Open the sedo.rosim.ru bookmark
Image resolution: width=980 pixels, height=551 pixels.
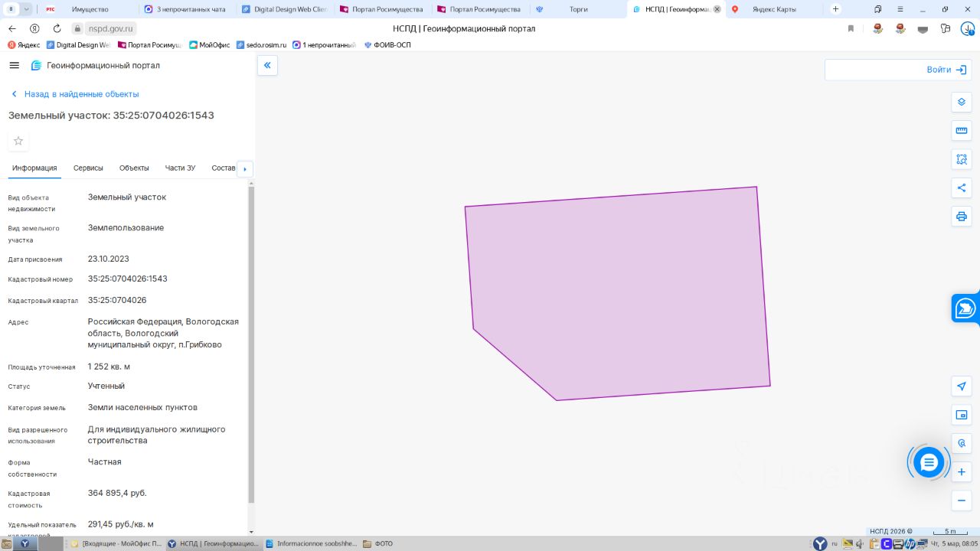click(x=262, y=45)
